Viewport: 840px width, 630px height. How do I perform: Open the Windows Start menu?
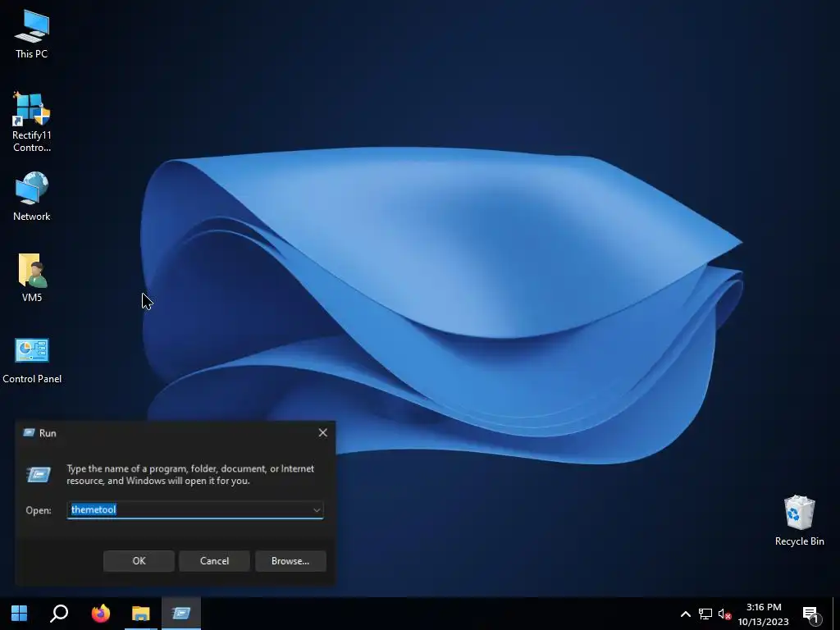(20, 614)
